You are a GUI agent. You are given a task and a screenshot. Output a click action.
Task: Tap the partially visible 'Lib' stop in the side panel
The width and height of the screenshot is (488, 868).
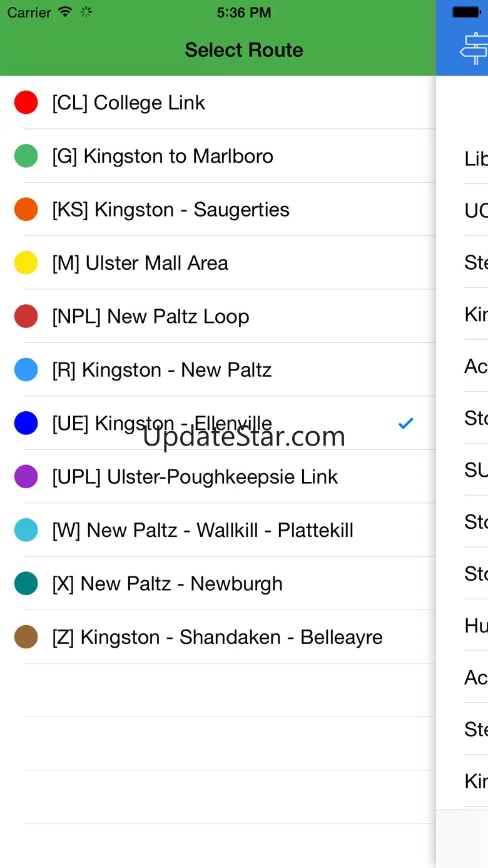[x=475, y=159]
